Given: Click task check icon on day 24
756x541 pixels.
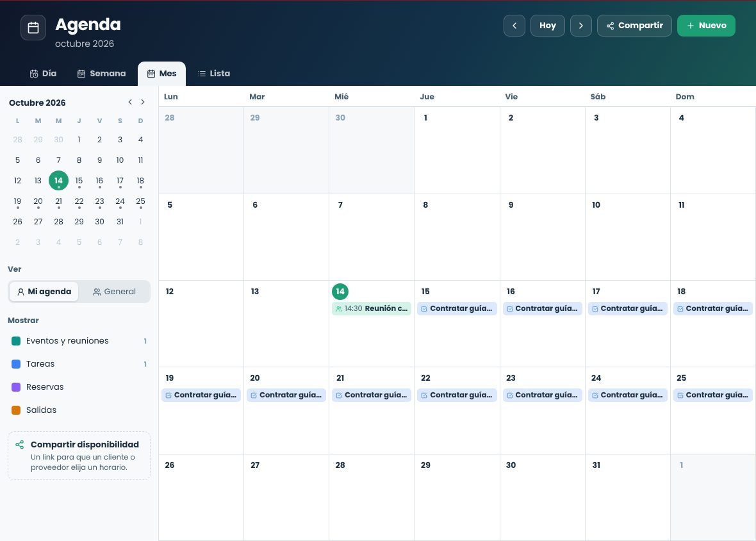Looking at the screenshot, I should pyautogui.click(x=595, y=395).
